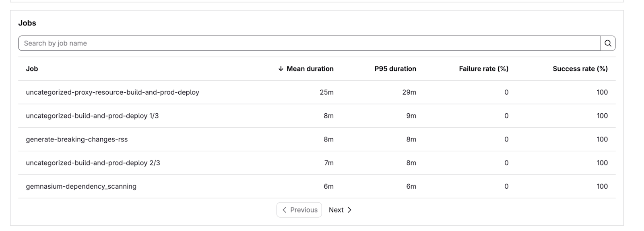Click inside the Search by job name field
Screen dimensions: 644x231
tap(309, 43)
